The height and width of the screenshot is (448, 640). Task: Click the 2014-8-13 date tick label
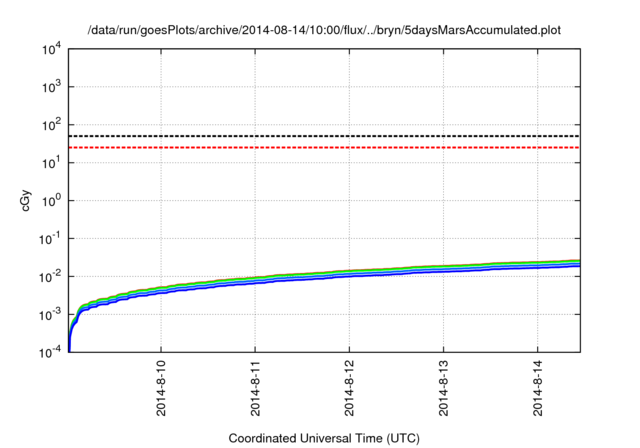coord(443,388)
